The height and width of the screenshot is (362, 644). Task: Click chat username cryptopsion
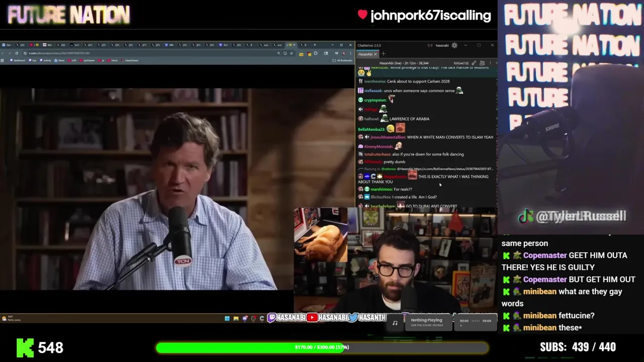(x=375, y=100)
